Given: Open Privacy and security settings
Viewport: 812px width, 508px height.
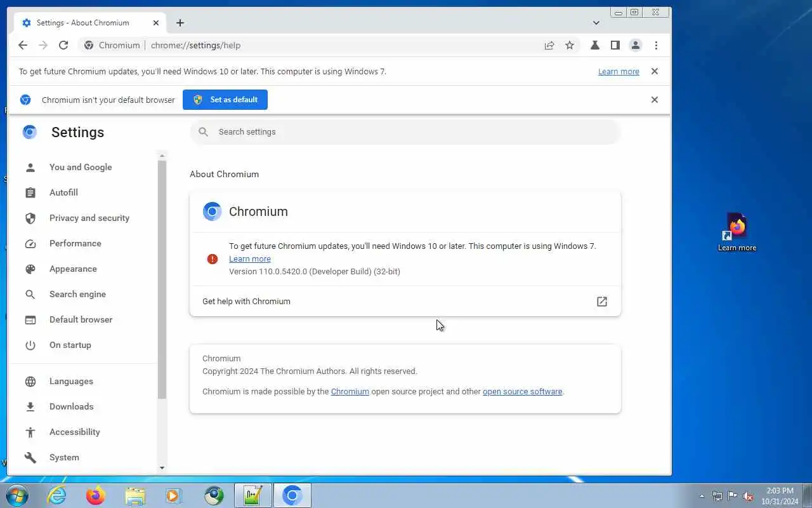Looking at the screenshot, I should [x=89, y=218].
